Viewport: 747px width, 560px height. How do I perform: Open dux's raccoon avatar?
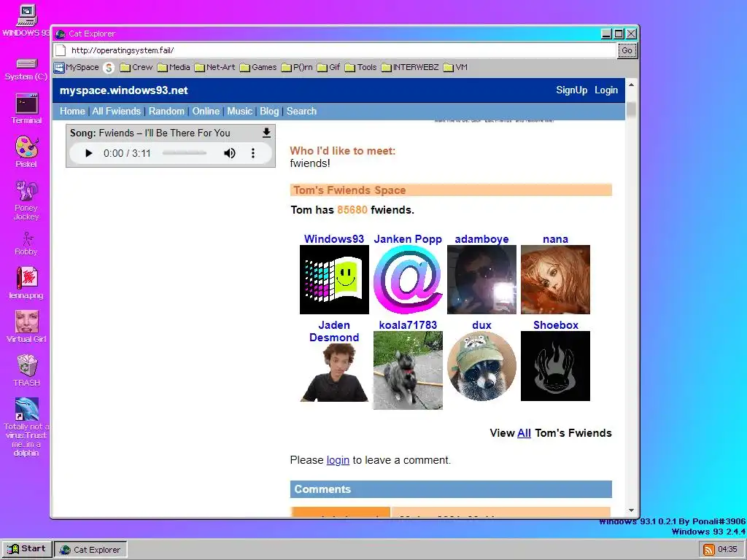[481, 366]
